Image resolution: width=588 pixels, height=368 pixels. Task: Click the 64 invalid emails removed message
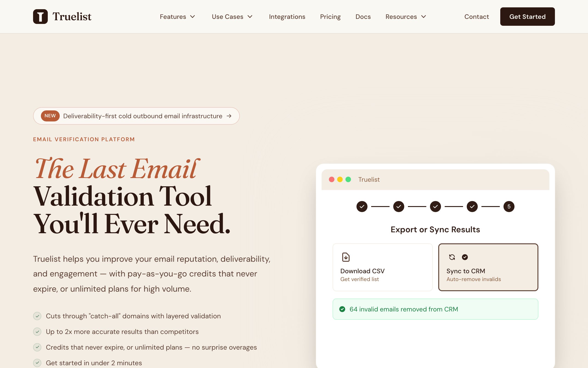[404, 309]
